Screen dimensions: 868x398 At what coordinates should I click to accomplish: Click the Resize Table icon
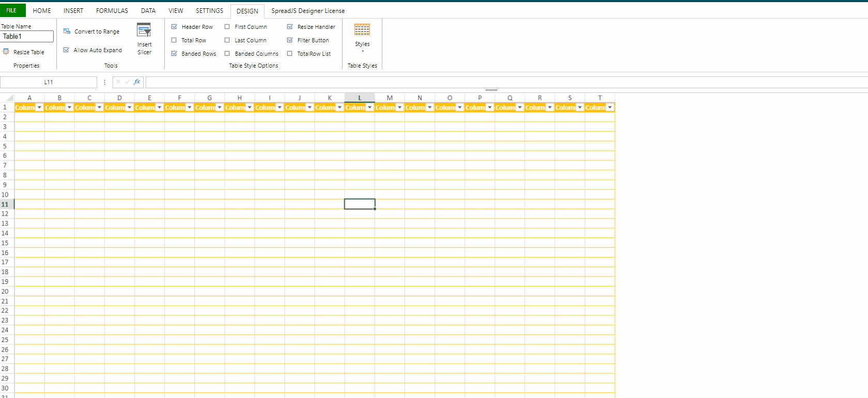pyautogui.click(x=6, y=52)
